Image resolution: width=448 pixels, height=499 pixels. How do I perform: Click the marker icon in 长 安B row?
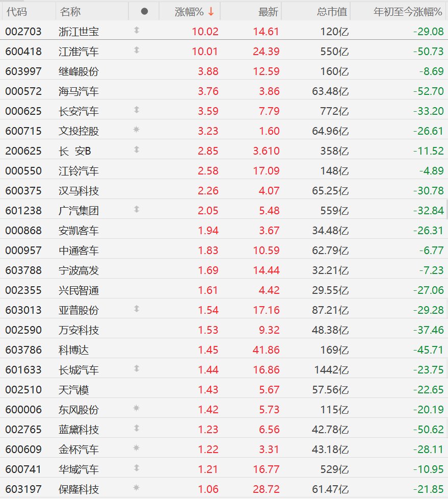click(x=137, y=149)
